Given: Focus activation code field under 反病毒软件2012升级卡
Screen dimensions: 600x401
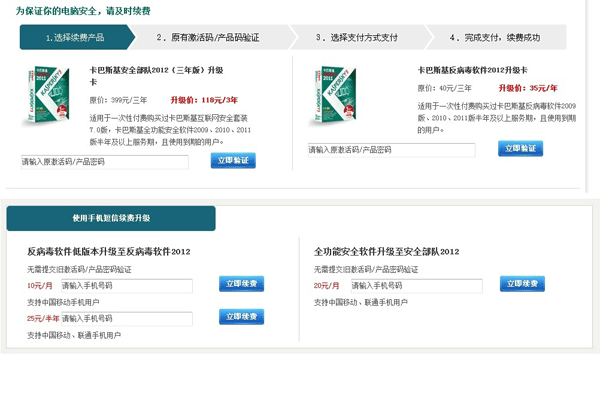Looking at the screenshot, I should click(x=391, y=150).
